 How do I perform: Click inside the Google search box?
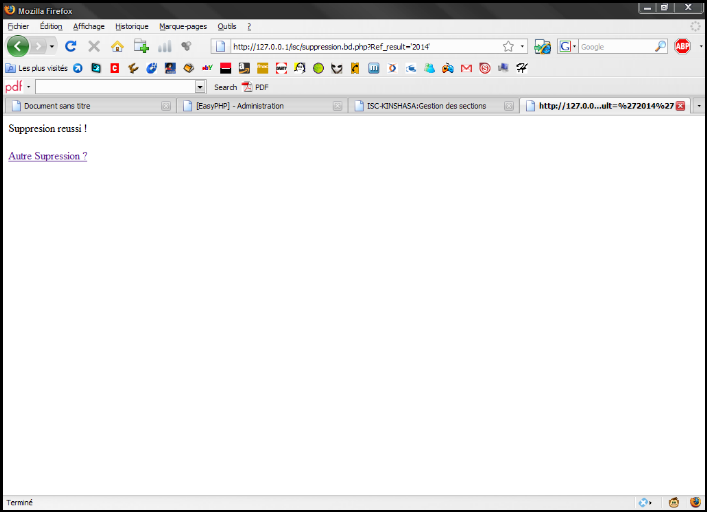[616, 46]
